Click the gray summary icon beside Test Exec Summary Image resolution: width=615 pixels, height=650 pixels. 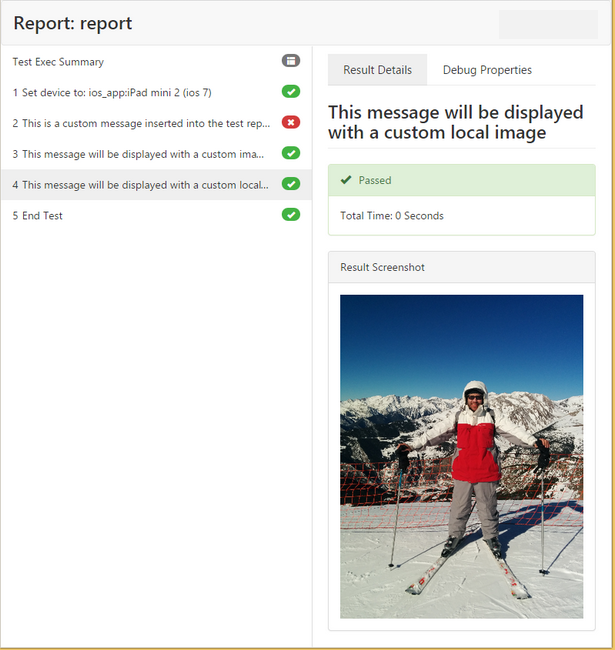click(290, 61)
